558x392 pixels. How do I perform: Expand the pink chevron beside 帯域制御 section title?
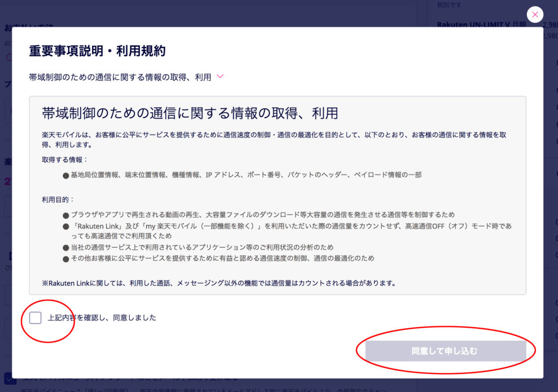[x=220, y=77]
